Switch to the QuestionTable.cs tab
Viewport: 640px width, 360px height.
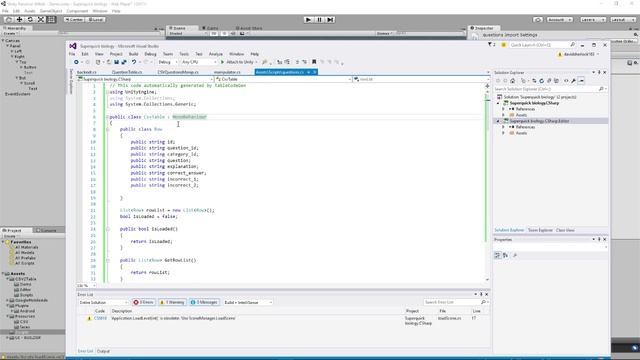click(x=127, y=72)
